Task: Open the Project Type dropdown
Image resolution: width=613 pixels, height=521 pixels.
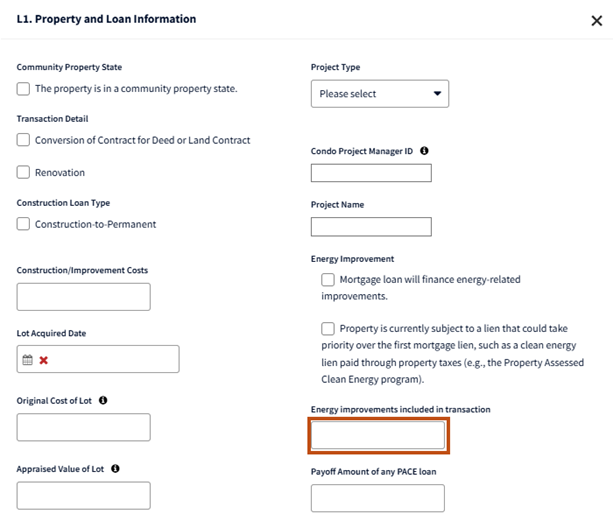Action: coord(380,94)
